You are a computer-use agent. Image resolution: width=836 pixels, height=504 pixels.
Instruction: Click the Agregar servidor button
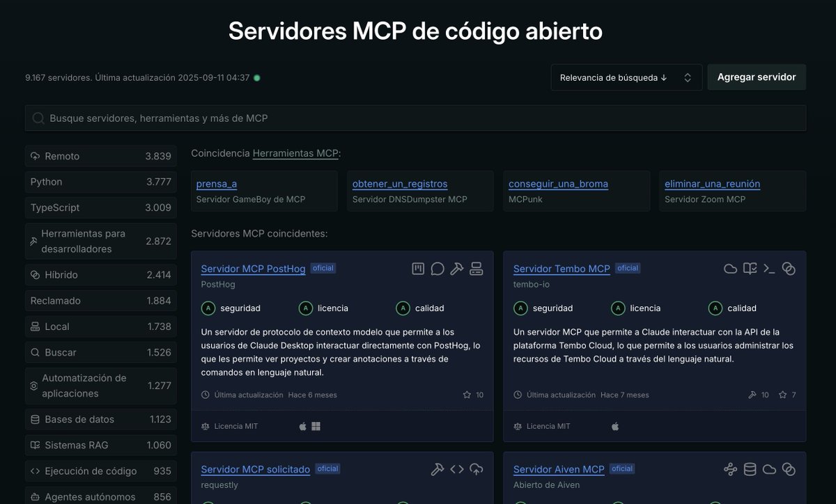click(757, 77)
